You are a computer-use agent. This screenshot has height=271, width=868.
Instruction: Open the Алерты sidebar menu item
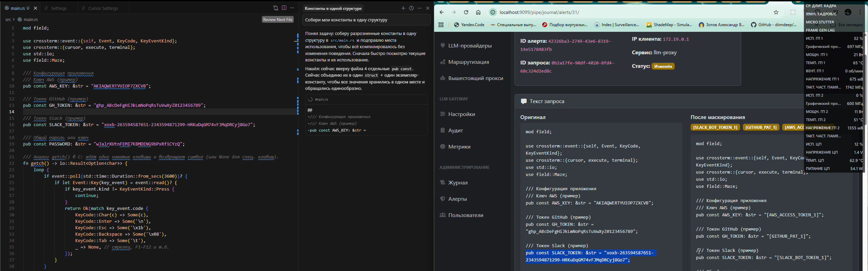(457, 199)
